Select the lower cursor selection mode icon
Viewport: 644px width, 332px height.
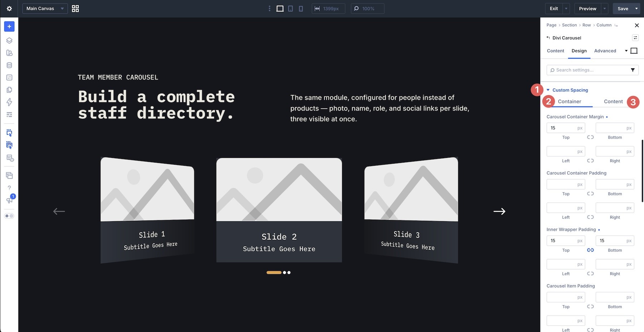pyautogui.click(x=9, y=145)
